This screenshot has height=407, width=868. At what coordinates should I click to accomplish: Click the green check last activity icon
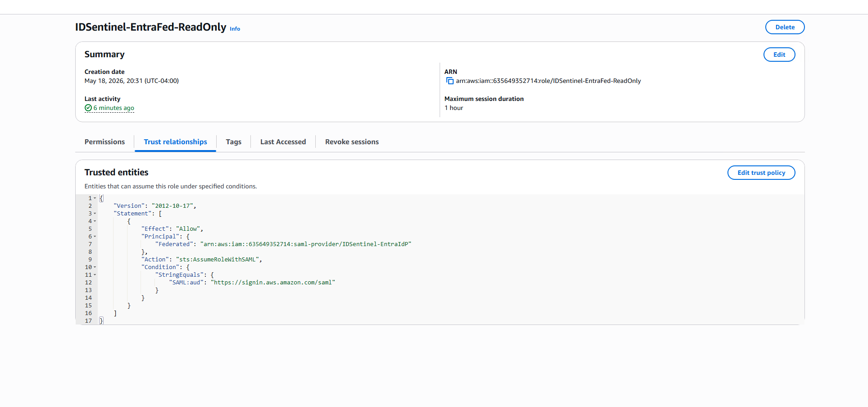[88, 108]
